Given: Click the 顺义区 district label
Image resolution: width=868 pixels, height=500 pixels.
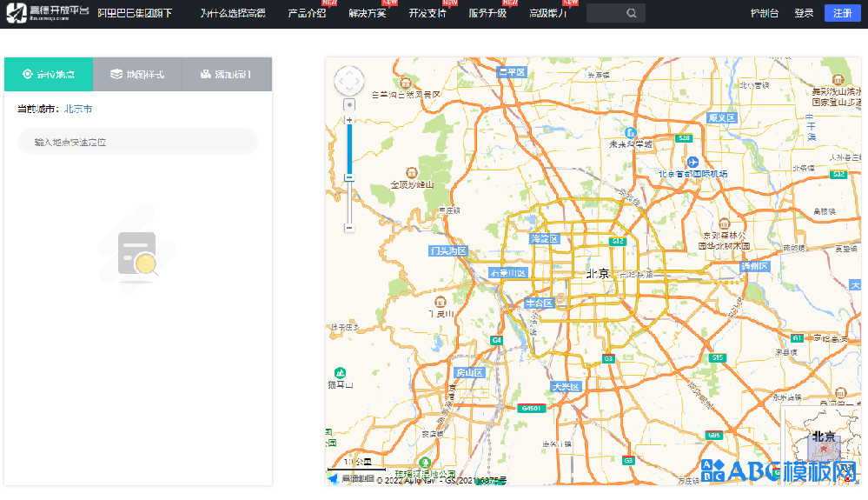Looking at the screenshot, I should click(722, 118).
